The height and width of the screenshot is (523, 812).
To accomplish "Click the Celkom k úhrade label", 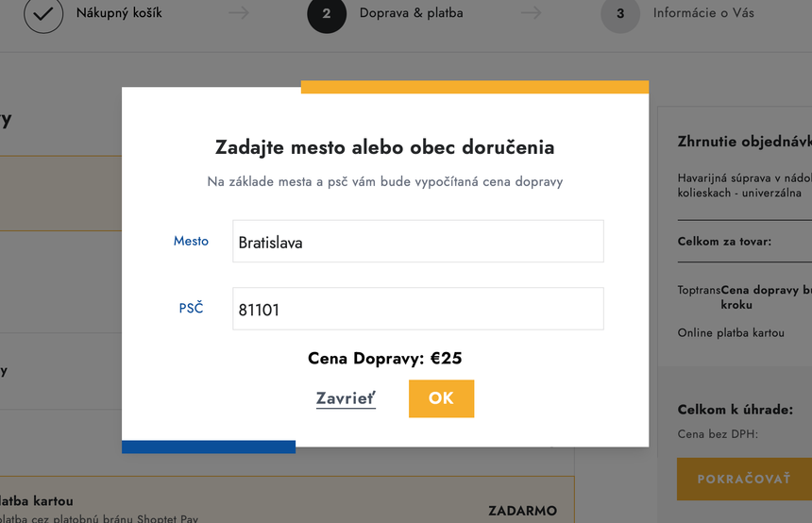I will click(x=735, y=410).
